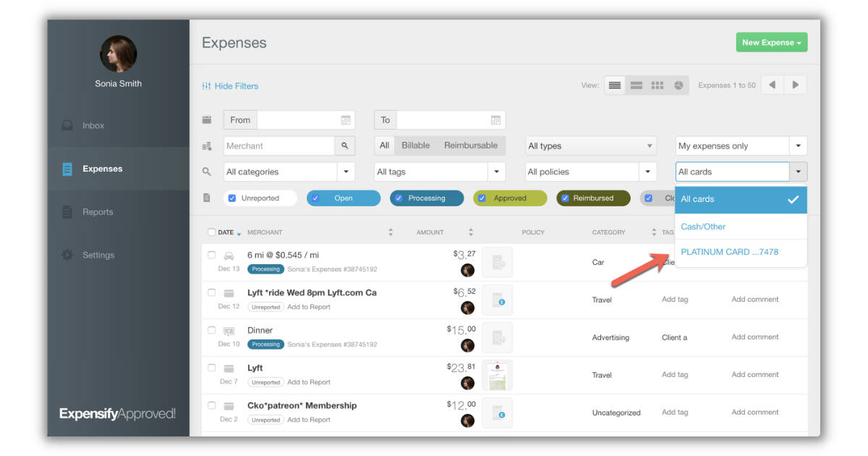Click the condensed list view icon
Screen dimensions: 868x456
[x=636, y=85]
